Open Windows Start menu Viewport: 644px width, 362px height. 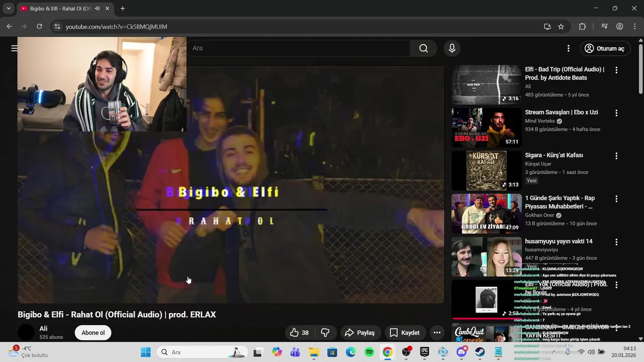pos(145,352)
